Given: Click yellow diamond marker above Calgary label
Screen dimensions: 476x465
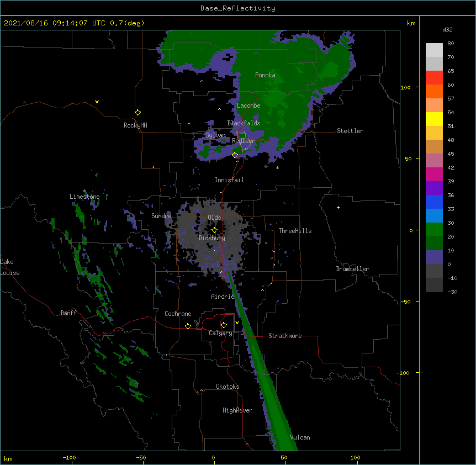Looking at the screenshot, I should (224, 325).
